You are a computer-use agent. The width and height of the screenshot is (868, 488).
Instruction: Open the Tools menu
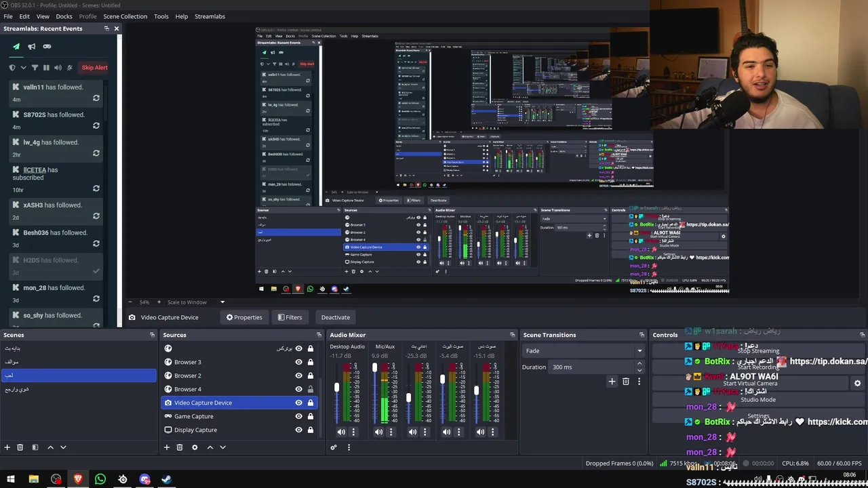[x=161, y=16]
